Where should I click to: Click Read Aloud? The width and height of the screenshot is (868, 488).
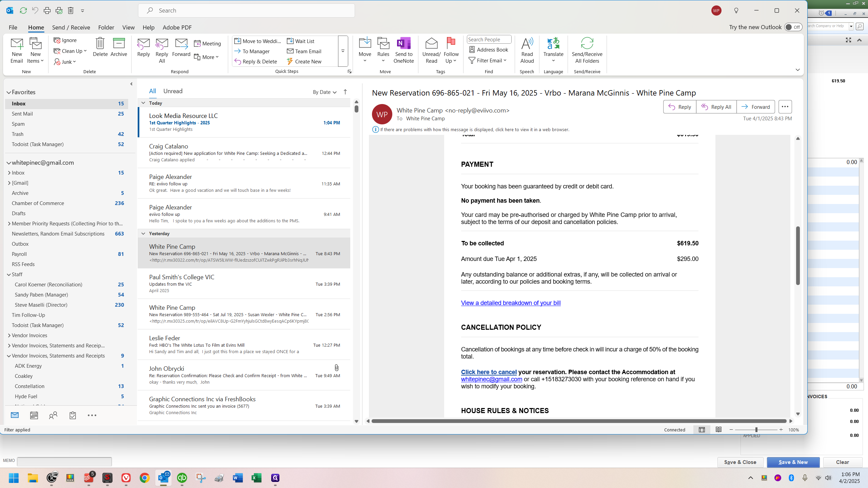click(x=527, y=50)
